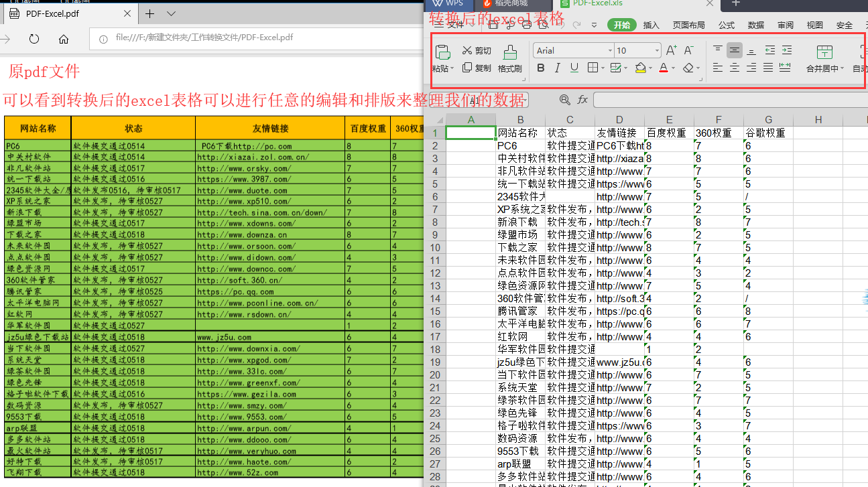Click the eraser clear-format icon
Image resolution: width=868 pixels, height=487 pixels.
click(x=688, y=68)
